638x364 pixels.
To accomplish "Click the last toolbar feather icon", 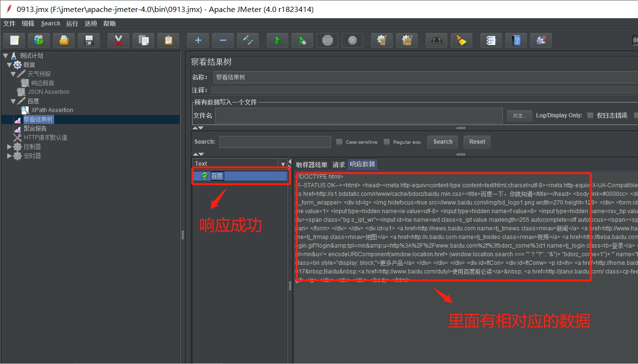I will tap(541, 40).
